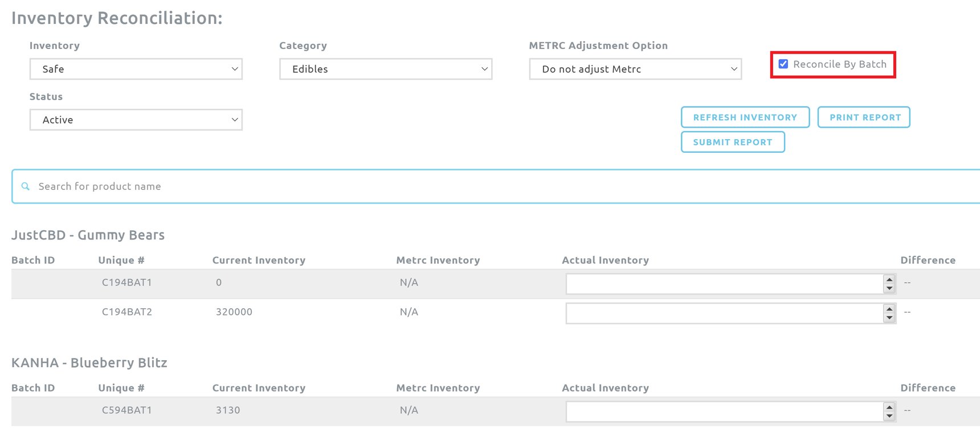The height and width of the screenshot is (436, 980).
Task: Open the Inventory dropdown showing Safe
Action: pyautogui.click(x=136, y=69)
